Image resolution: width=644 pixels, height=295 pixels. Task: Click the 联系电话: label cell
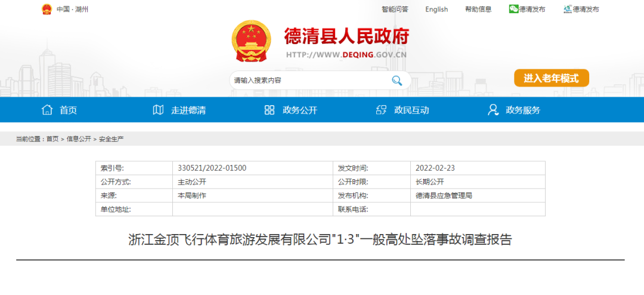coord(371,209)
